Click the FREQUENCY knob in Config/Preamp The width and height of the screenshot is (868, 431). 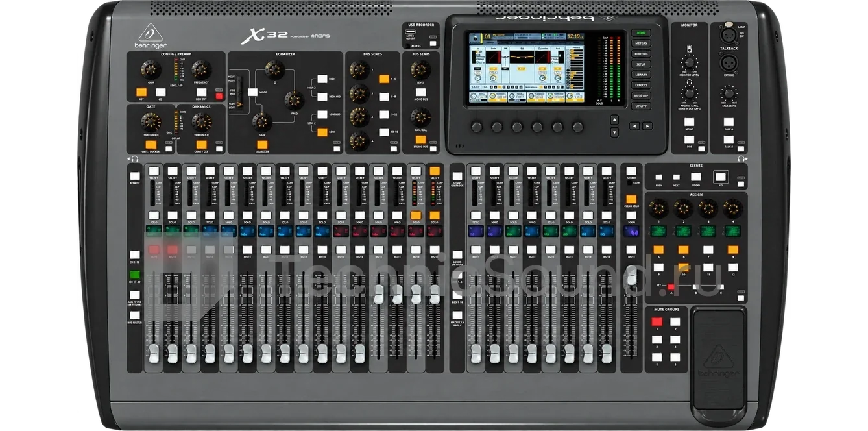[x=201, y=69]
